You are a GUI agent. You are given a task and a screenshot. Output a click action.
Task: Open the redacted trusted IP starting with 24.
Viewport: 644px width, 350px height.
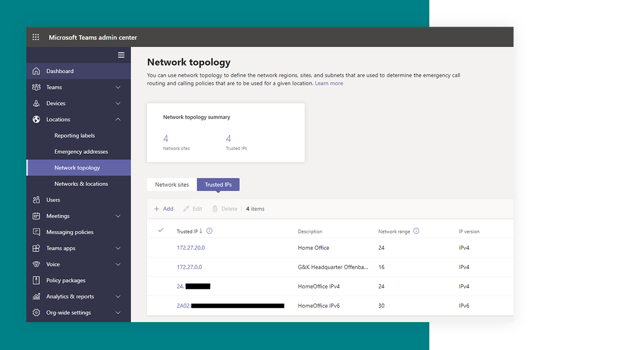pos(193,286)
